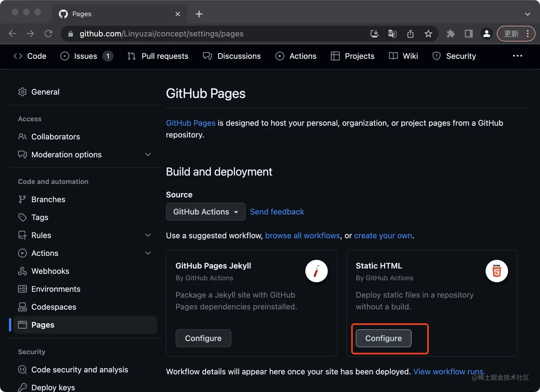Expand the Moderation options chevron

point(148,154)
